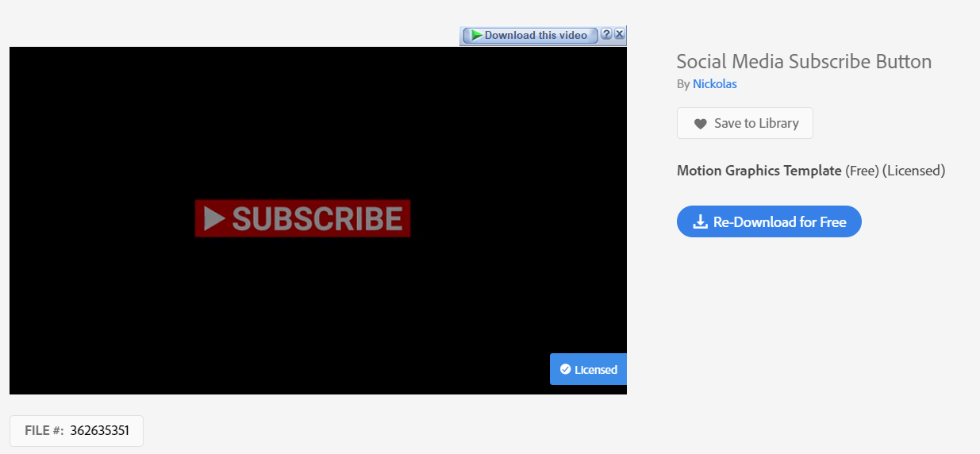Image resolution: width=980 pixels, height=454 pixels.
Task: Click the (Licensed) text beside the template type
Action: click(914, 171)
